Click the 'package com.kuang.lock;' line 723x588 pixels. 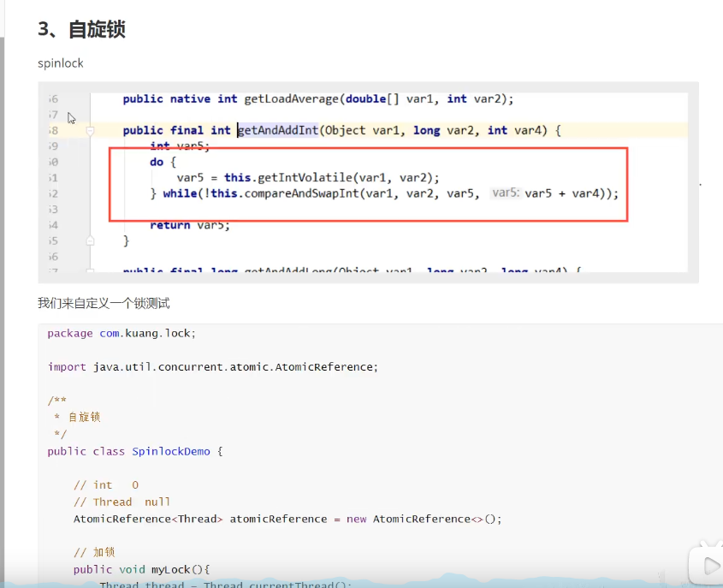coord(121,334)
